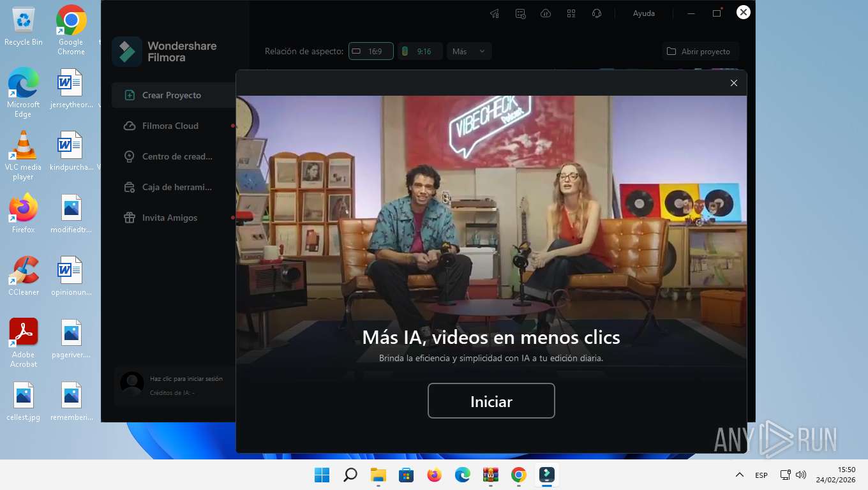Click the profile avatar to sign in

pyautogui.click(x=132, y=383)
